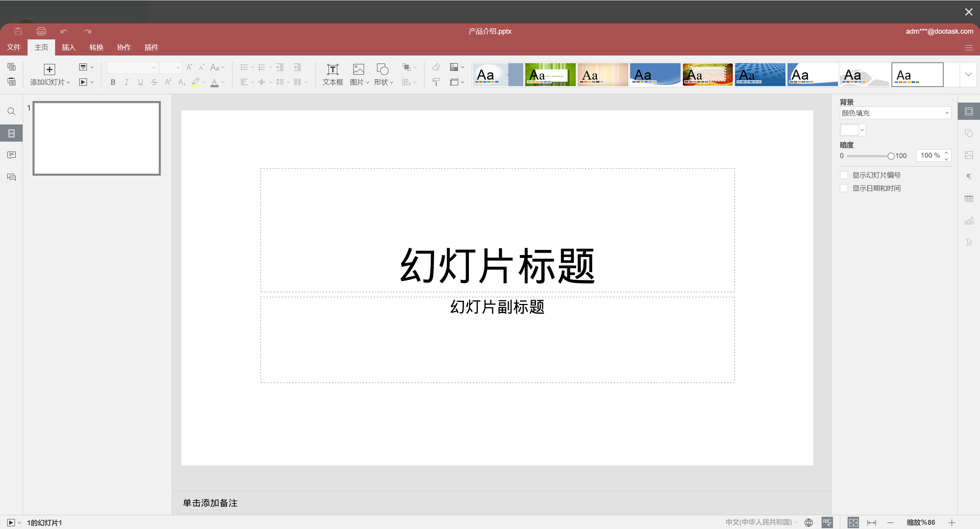Open the background color swatch picker
This screenshot has height=529, width=980.
853,130
